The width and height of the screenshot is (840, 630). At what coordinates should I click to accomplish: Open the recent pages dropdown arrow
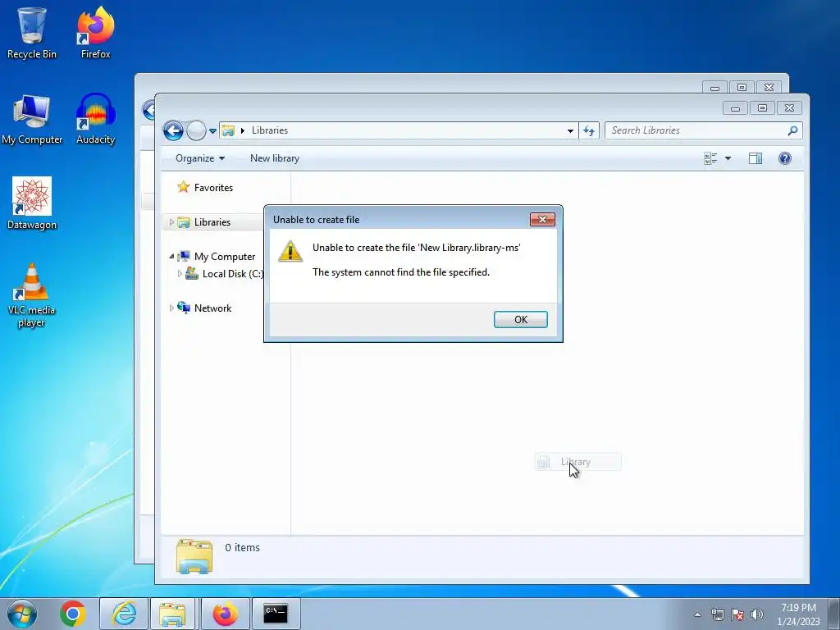212,130
